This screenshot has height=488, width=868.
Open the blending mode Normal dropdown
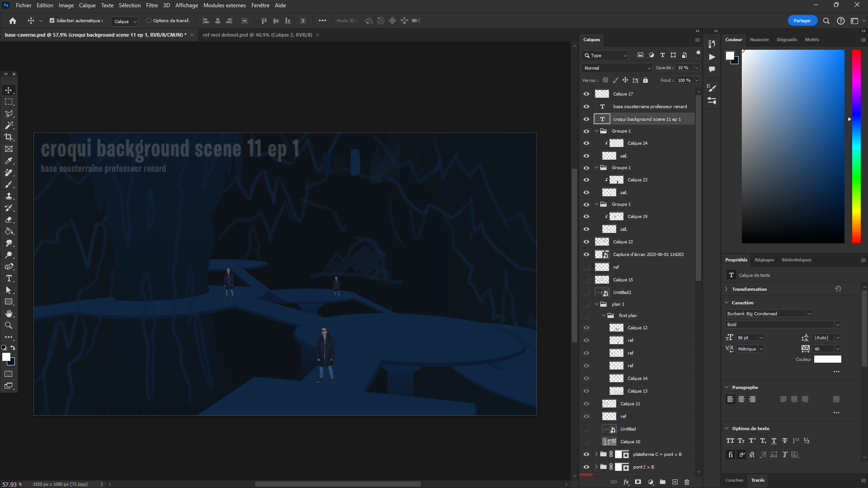point(617,68)
